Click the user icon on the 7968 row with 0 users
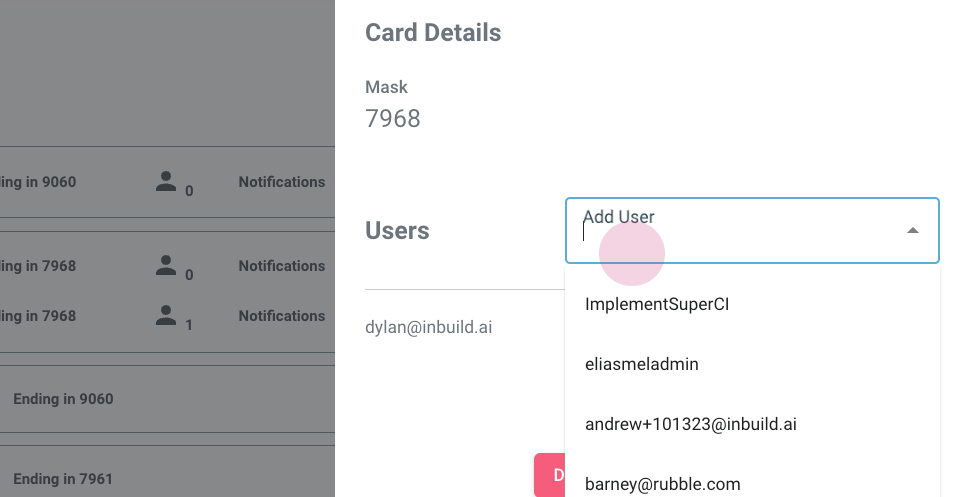This screenshot has height=497, width=960. [x=166, y=266]
